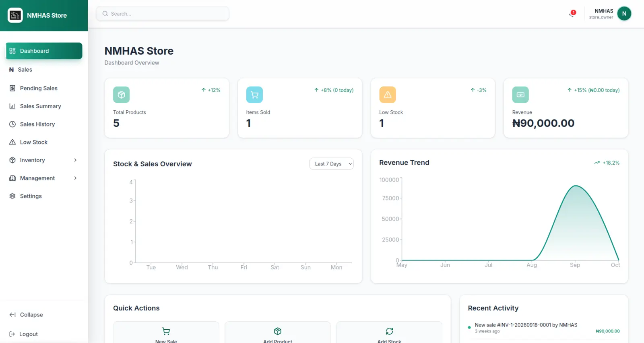Click the +12% Total Products change

click(x=211, y=90)
